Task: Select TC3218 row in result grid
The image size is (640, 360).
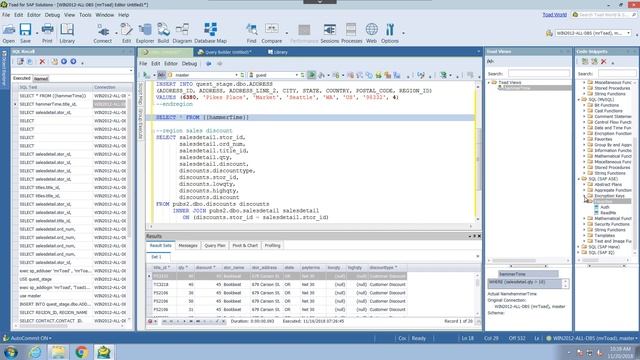Action: 279,284
